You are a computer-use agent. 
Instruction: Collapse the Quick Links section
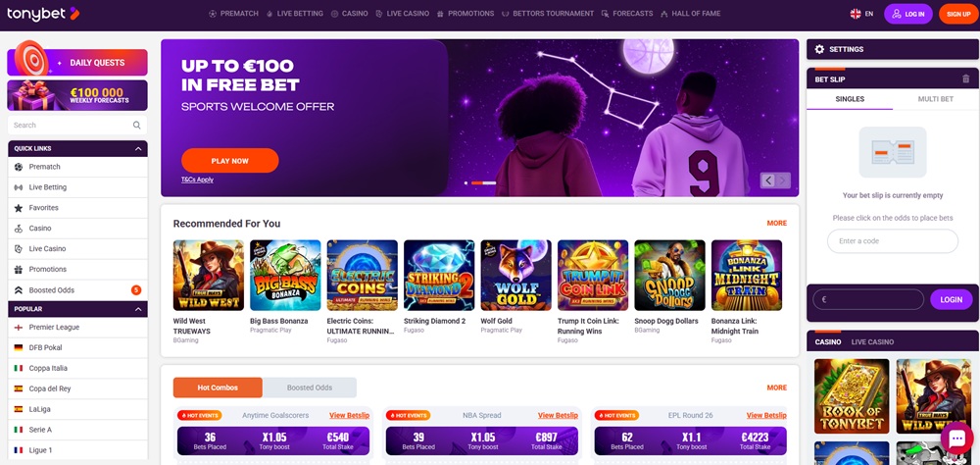point(138,149)
